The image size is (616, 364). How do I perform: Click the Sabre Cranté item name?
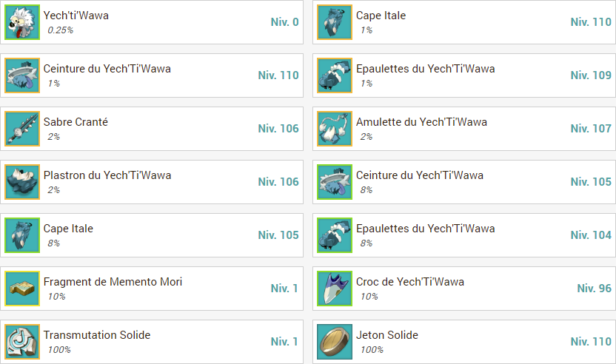click(76, 122)
